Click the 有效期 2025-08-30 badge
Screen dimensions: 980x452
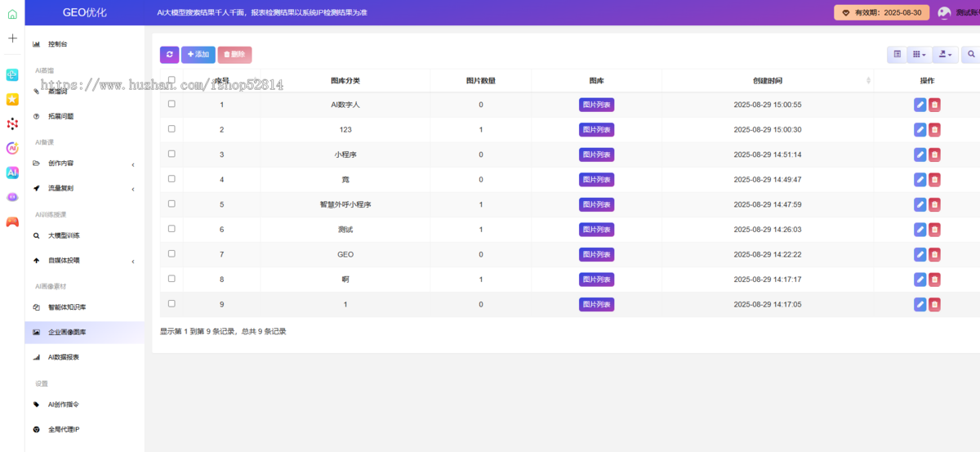point(880,13)
